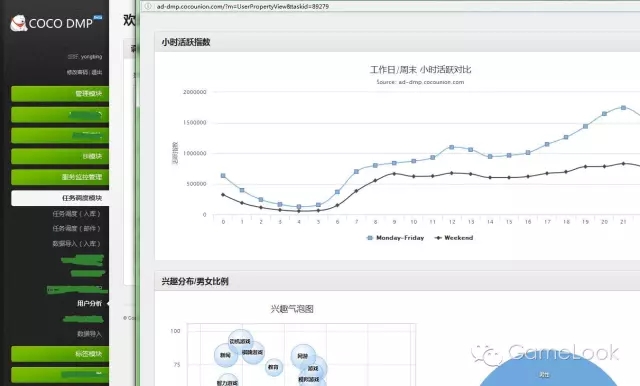640x386 pixels.
Task: Click the Monday-Friday data point at hour 21
Action: coord(623,108)
